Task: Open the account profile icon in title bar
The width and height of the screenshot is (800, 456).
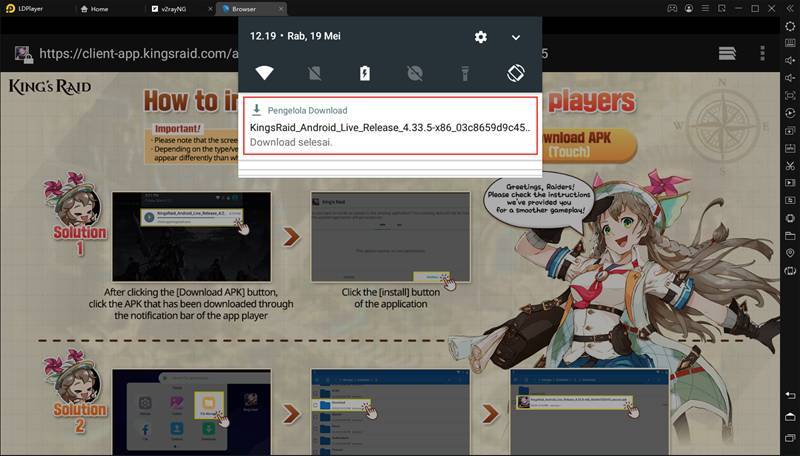Action: coord(689,9)
